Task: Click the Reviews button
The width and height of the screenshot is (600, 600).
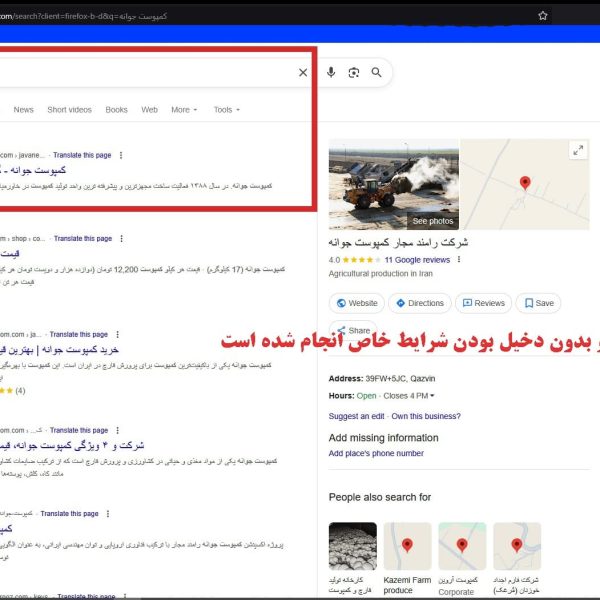Action: tap(483, 303)
